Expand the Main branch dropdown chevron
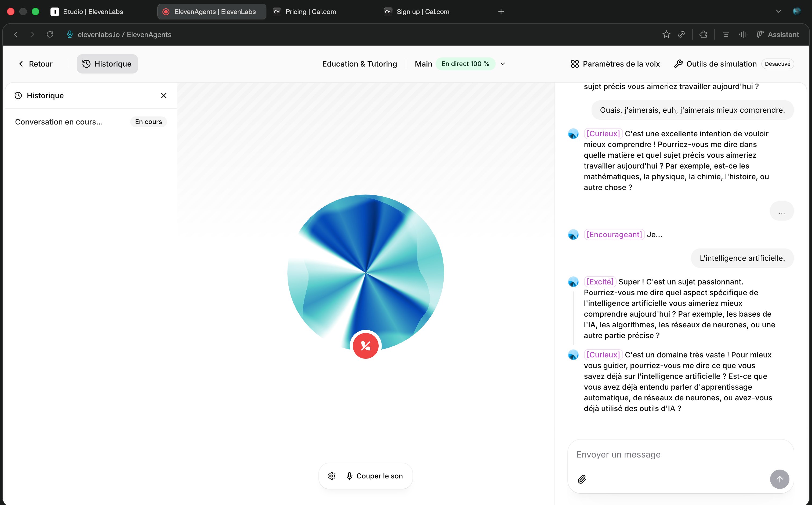812x505 pixels. click(503, 64)
